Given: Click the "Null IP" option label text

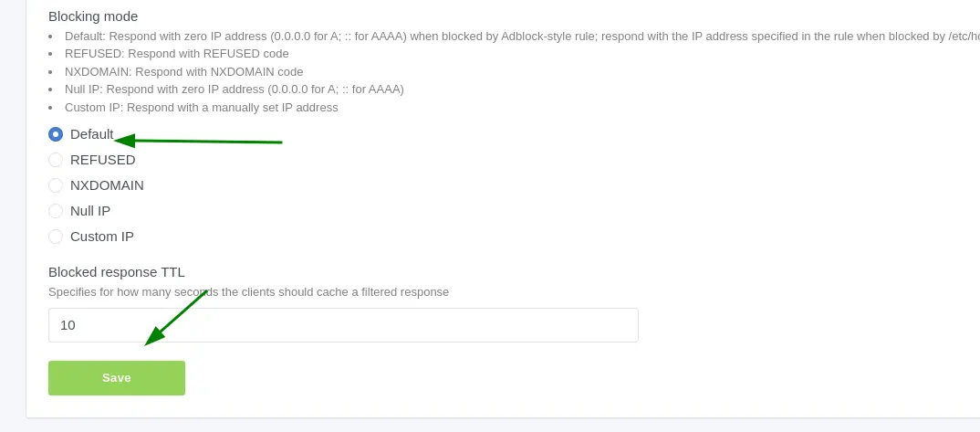Looking at the screenshot, I should [x=90, y=211].
